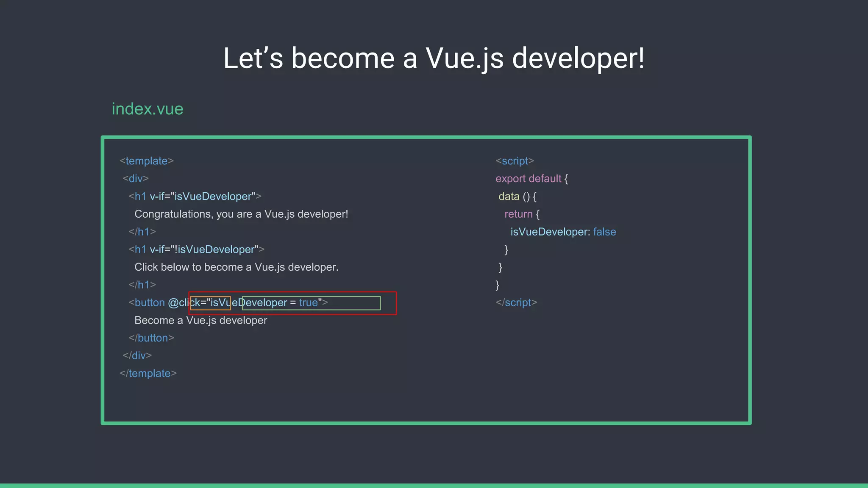Click the closing </script> tag
This screenshot has height=488, width=868.
coord(517,303)
